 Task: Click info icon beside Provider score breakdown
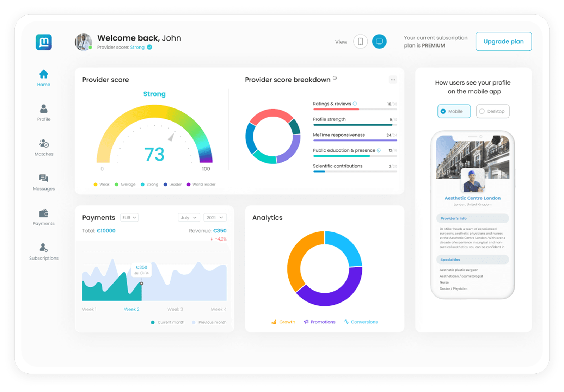tap(335, 78)
